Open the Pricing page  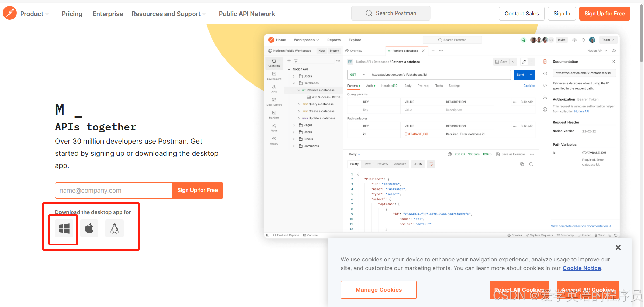(72, 14)
